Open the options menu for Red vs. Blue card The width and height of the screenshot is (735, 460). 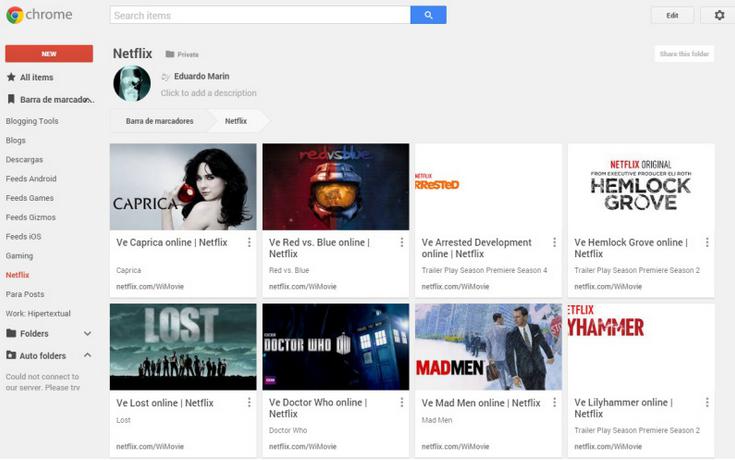(402, 242)
